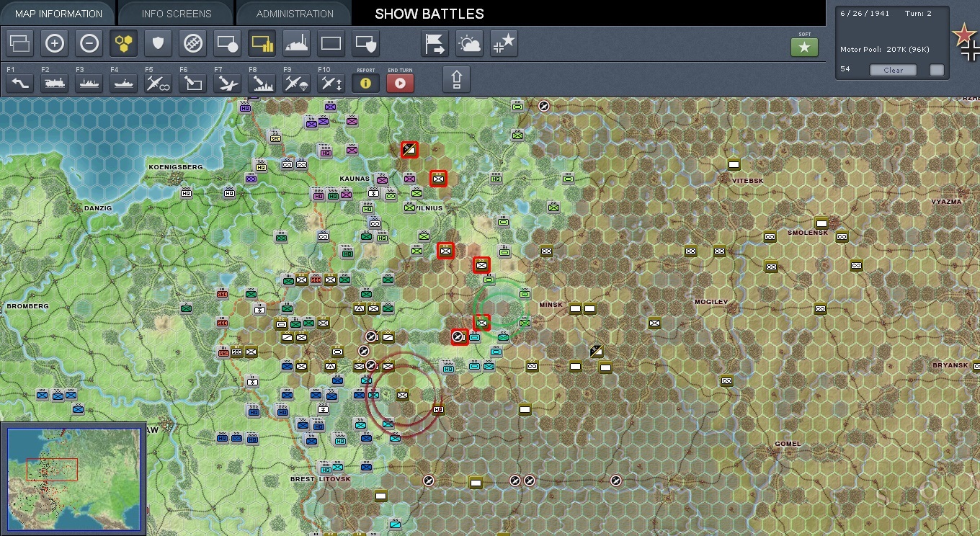The height and width of the screenshot is (536, 980).
Task: Toggle the yellow hex grid overlay
Action: [x=123, y=44]
